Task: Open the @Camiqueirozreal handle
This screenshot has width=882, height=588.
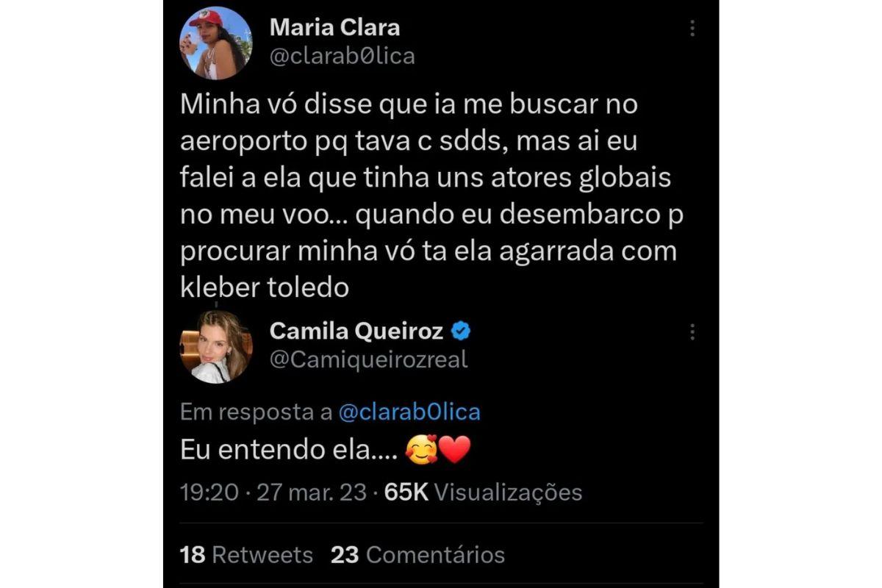Action: 368,359
